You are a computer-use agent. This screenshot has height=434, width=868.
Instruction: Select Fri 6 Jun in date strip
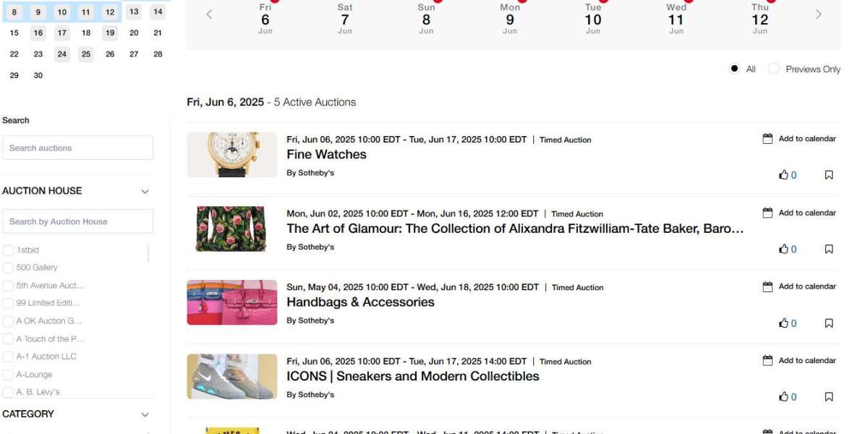click(x=265, y=19)
